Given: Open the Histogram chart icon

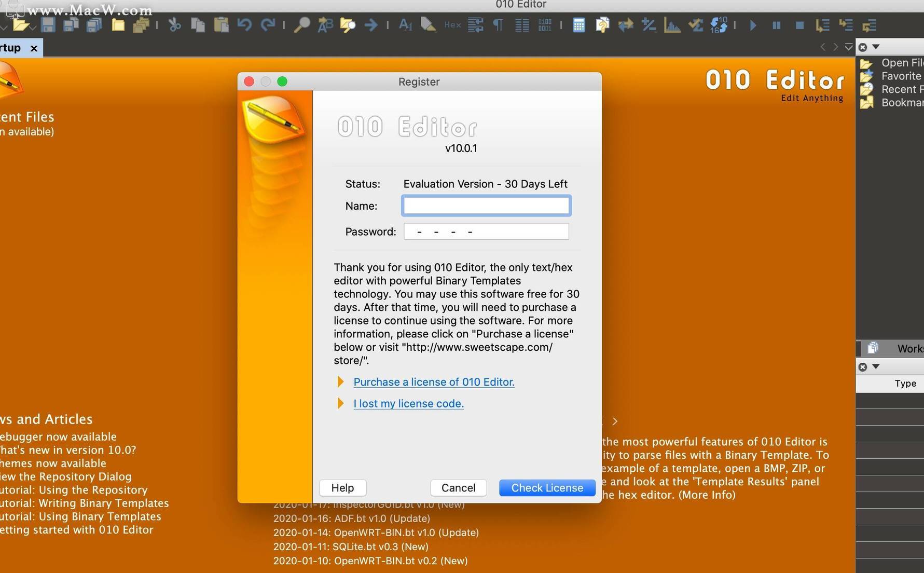Looking at the screenshot, I should tap(672, 24).
